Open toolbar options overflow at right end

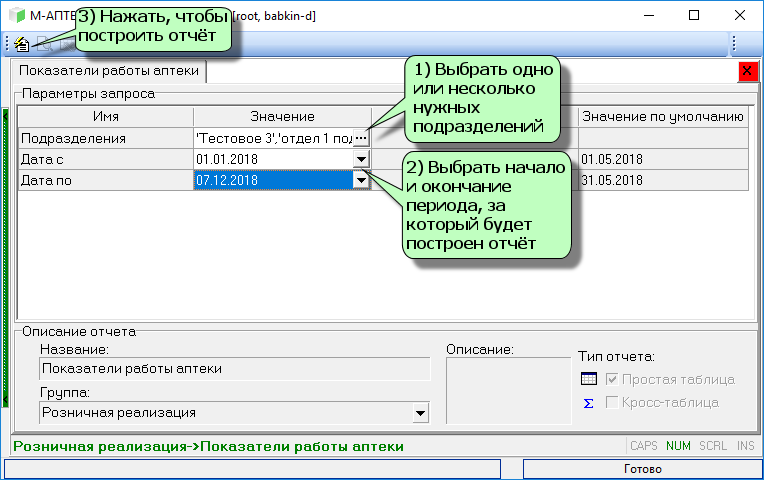click(734, 44)
